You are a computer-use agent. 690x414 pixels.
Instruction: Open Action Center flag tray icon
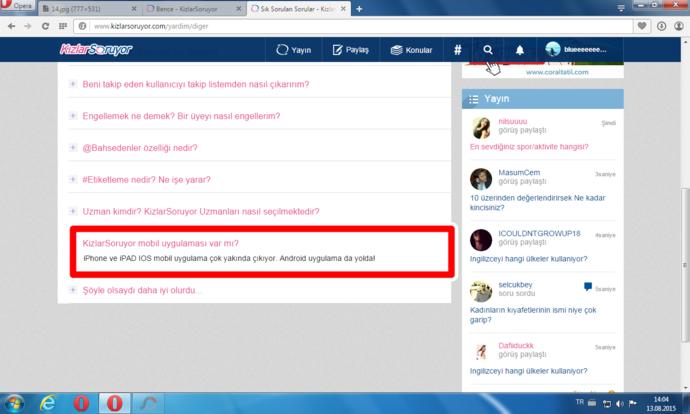tap(633, 403)
